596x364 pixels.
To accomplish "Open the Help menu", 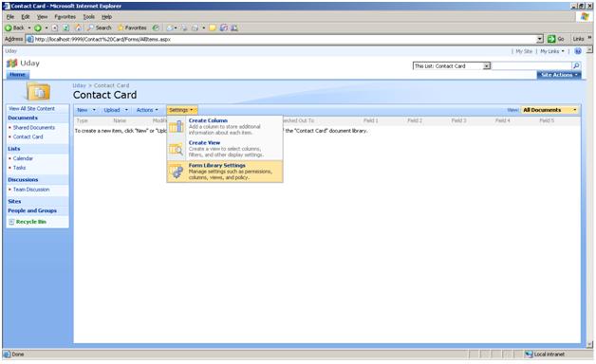I will [106, 17].
